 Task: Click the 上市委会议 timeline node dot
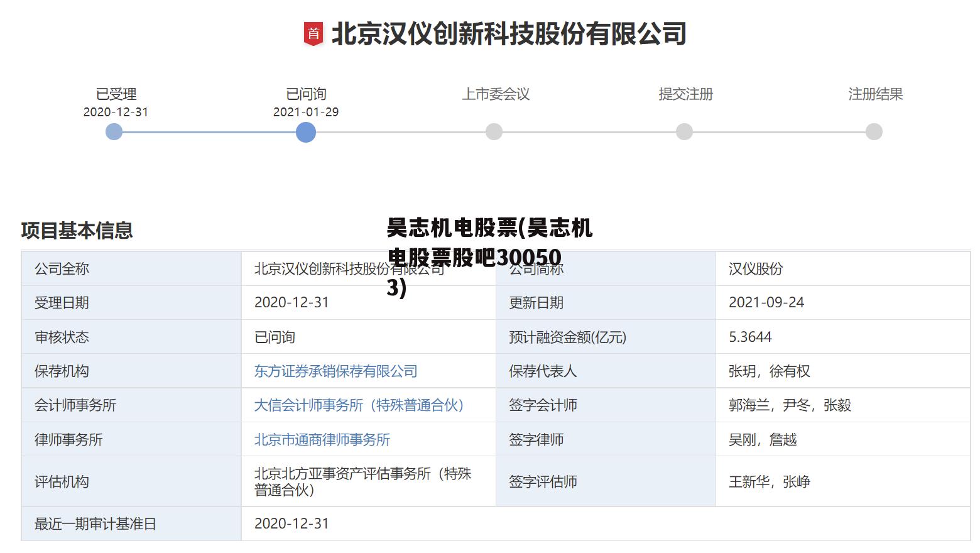494,132
